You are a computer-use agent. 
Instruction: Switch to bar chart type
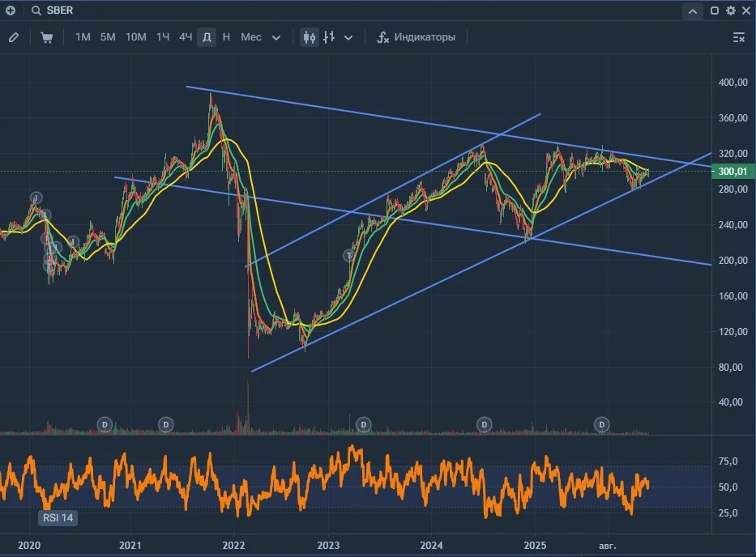pos(329,37)
